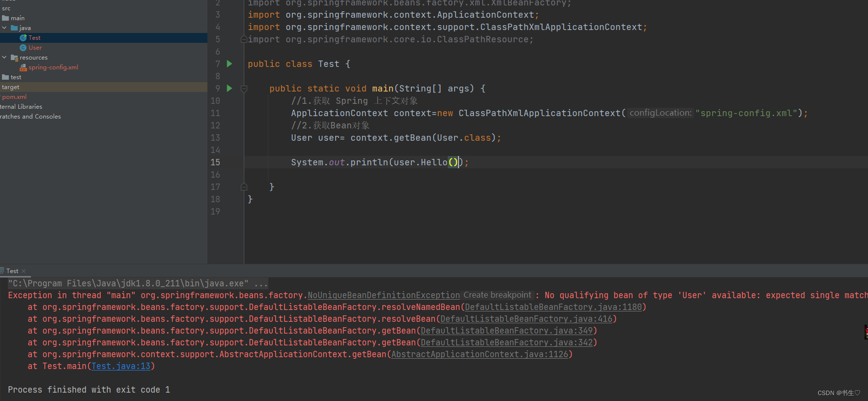Run the Test class from the line 7 gutter
This screenshot has width=868, height=401.
pos(229,64)
